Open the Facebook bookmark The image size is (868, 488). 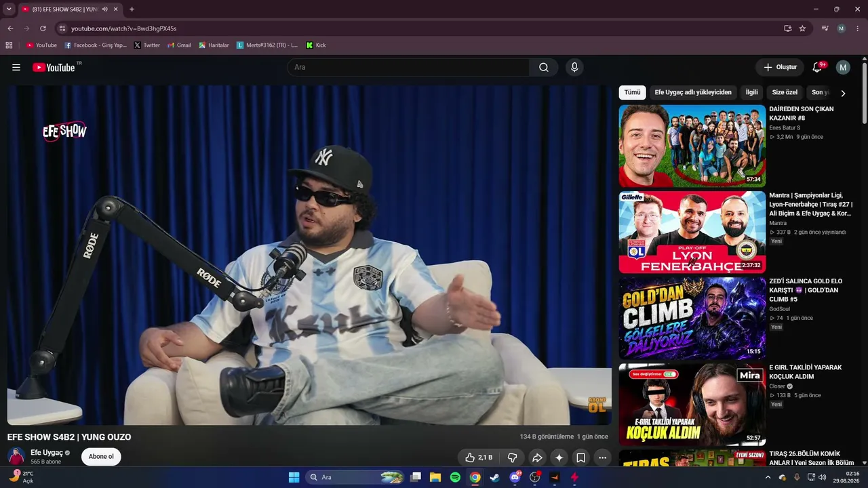[x=96, y=45]
